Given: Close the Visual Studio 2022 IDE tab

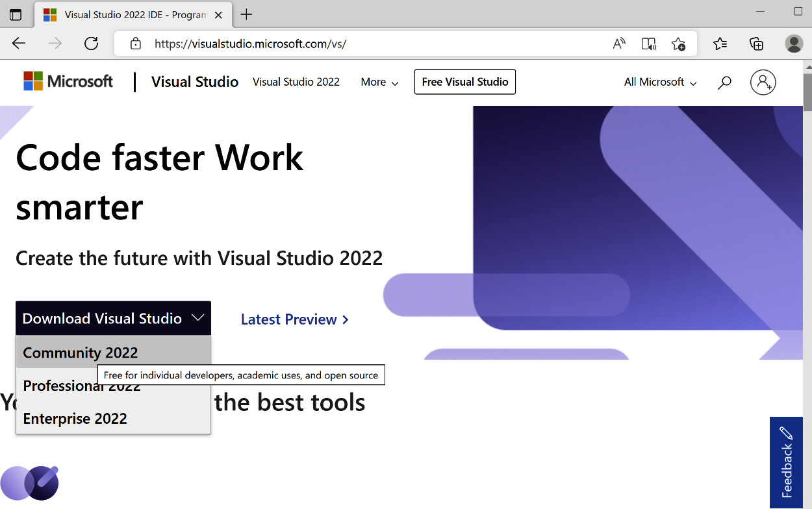Looking at the screenshot, I should [219, 14].
